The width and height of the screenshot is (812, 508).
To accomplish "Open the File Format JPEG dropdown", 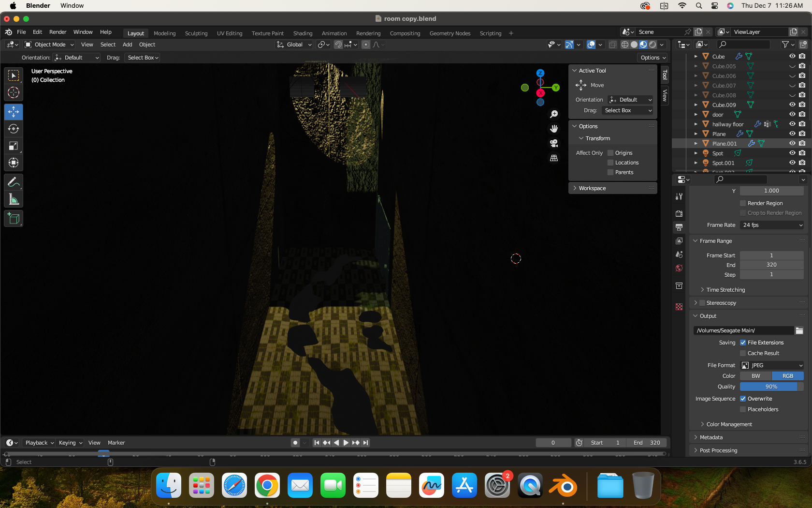I will pos(772,365).
